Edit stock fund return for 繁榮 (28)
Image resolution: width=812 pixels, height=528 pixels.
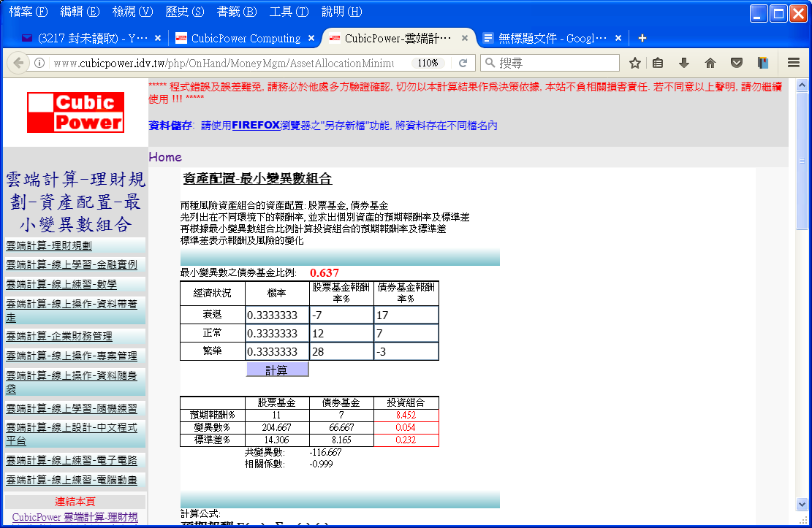click(341, 351)
